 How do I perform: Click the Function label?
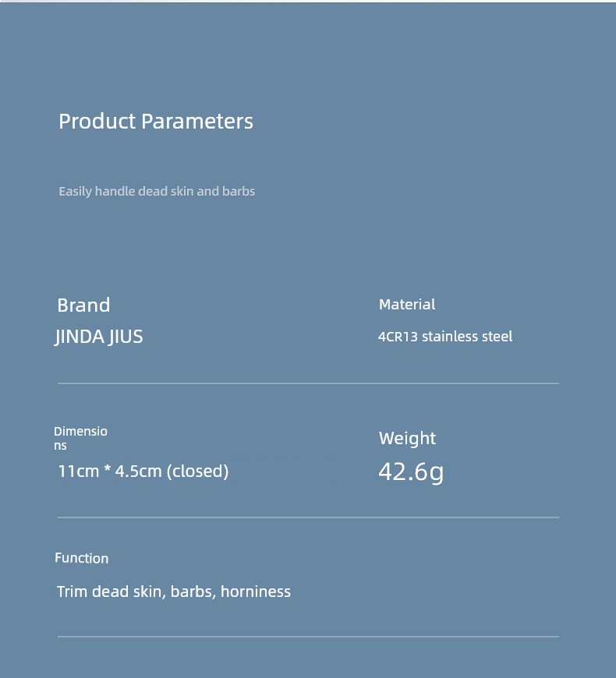pos(82,558)
